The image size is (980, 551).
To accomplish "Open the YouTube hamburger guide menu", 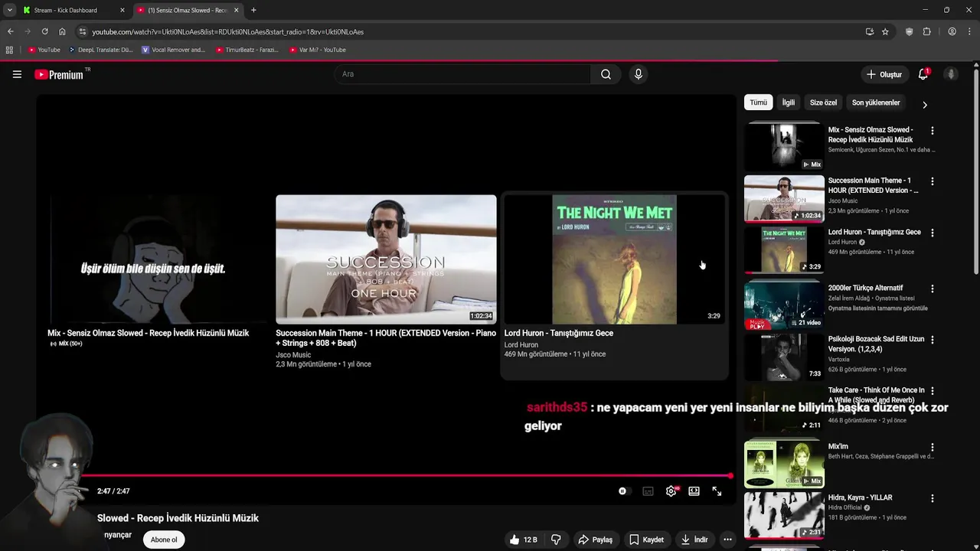I will click(x=17, y=74).
